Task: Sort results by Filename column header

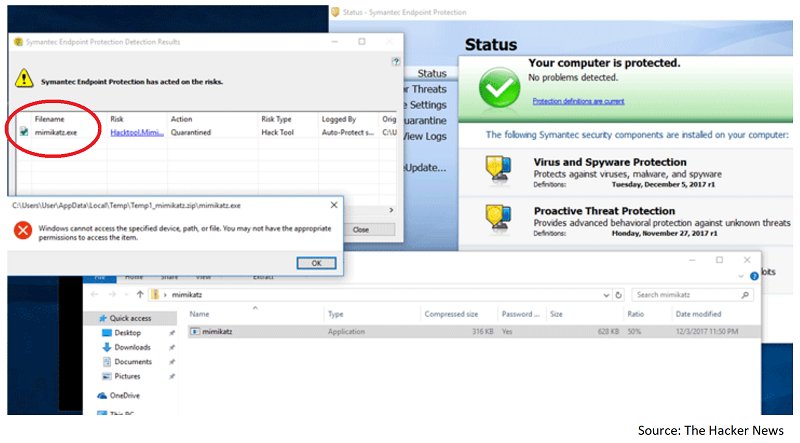Action: click(49, 119)
